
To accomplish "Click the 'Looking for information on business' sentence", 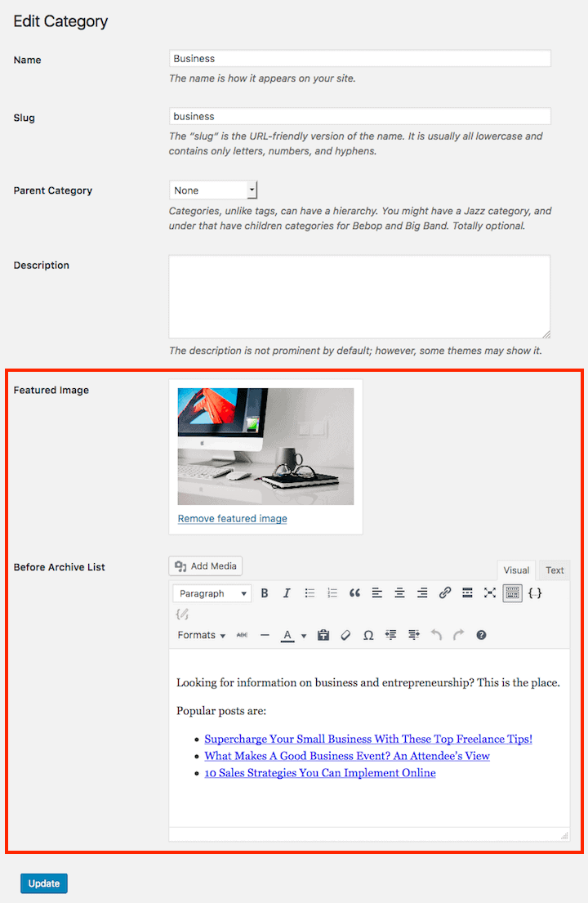I will 368,682.
